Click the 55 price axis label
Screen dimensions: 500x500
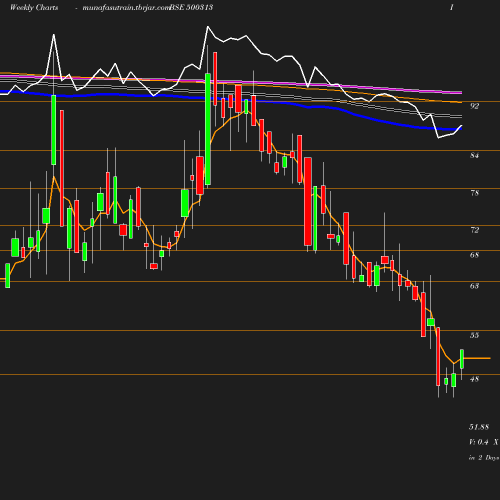[474, 335]
